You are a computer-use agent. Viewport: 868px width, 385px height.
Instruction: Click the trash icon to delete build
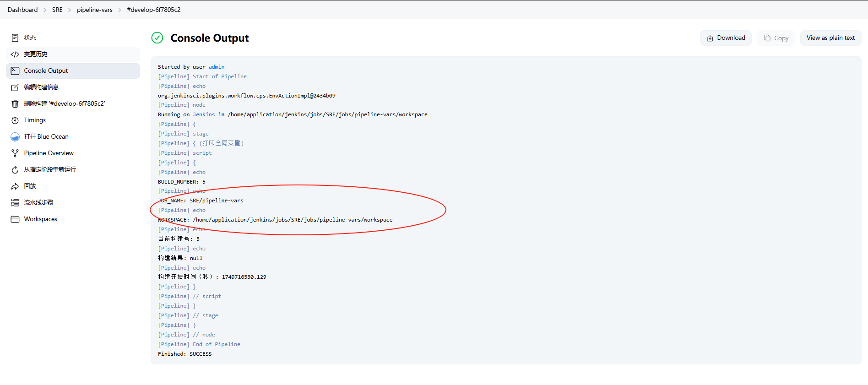click(15, 103)
